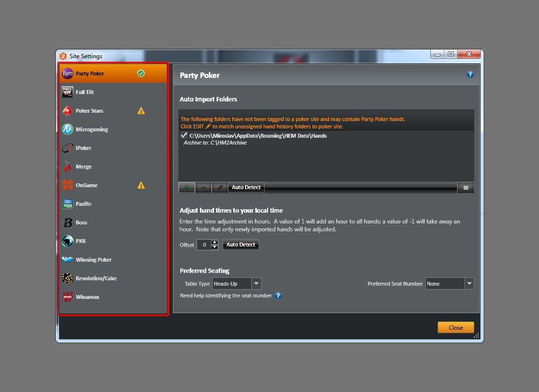Image resolution: width=539 pixels, height=392 pixels.
Task: Select Full Tilt in the site list
Action: [85, 92]
